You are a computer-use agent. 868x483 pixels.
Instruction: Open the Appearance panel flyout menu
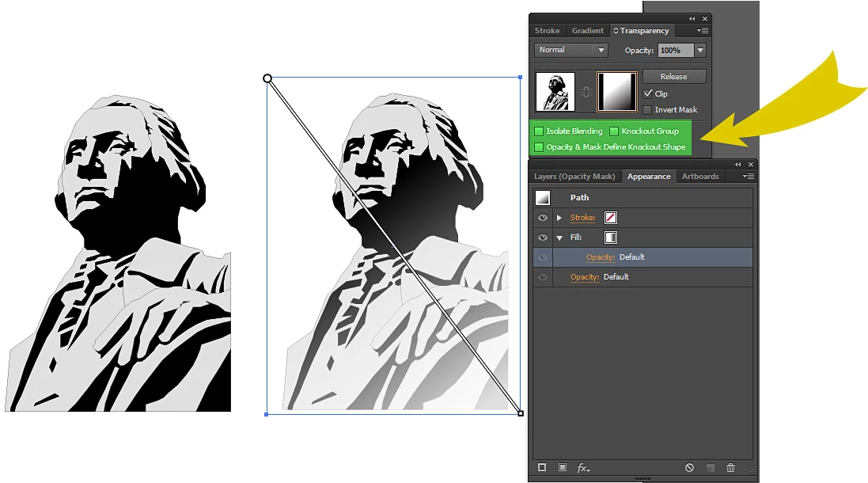[749, 176]
